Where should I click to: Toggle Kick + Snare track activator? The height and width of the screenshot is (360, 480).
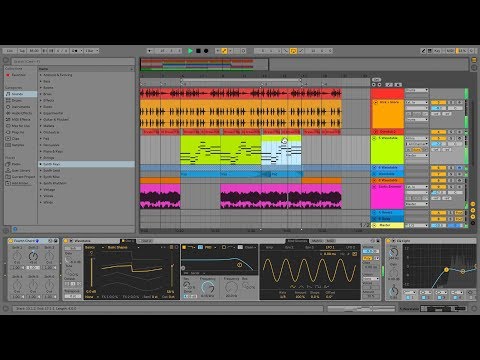(x=438, y=102)
